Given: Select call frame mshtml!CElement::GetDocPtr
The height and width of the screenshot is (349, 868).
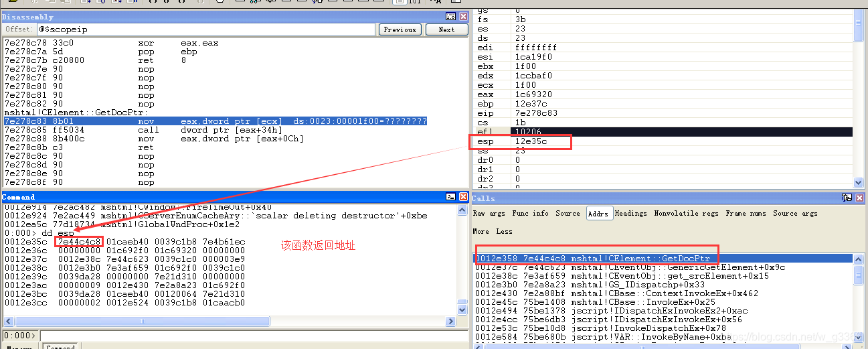Looking at the screenshot, I should point(663,258).
